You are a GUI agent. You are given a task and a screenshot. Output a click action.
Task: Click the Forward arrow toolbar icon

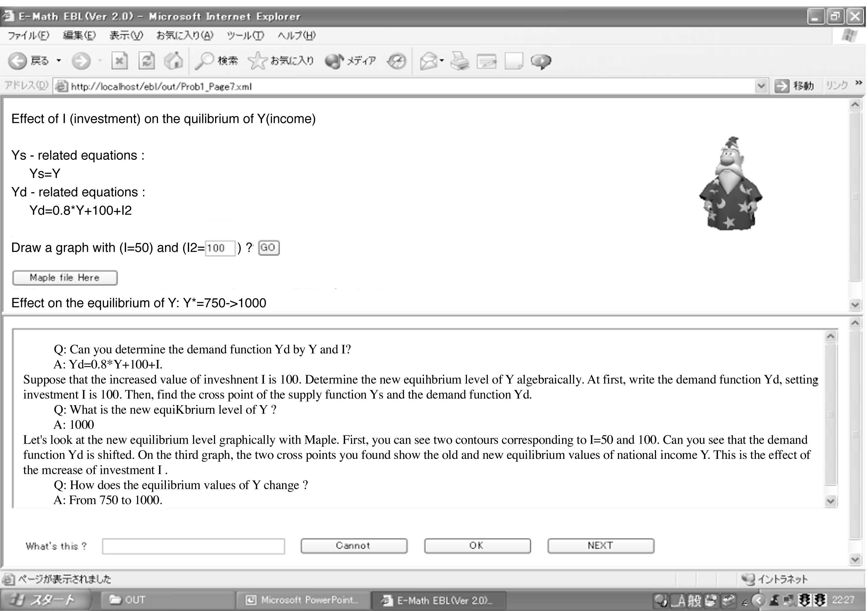pos(81,61)
